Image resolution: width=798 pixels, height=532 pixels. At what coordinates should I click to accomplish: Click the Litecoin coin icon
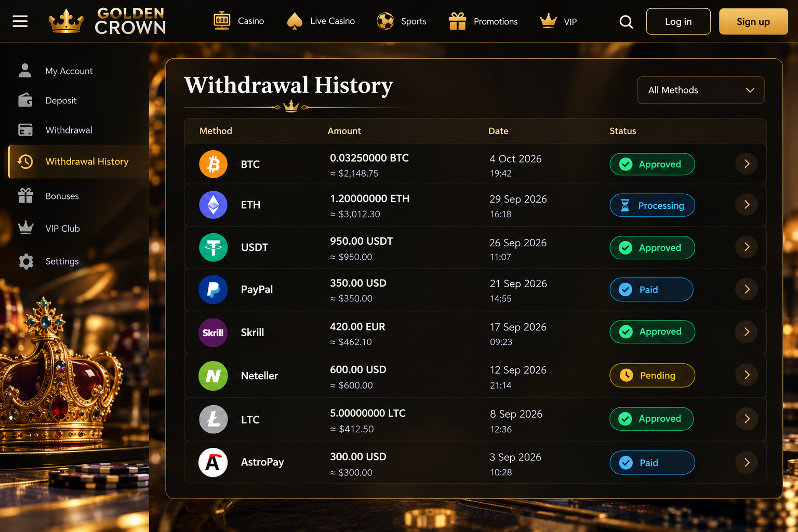(x=214, y=419)
